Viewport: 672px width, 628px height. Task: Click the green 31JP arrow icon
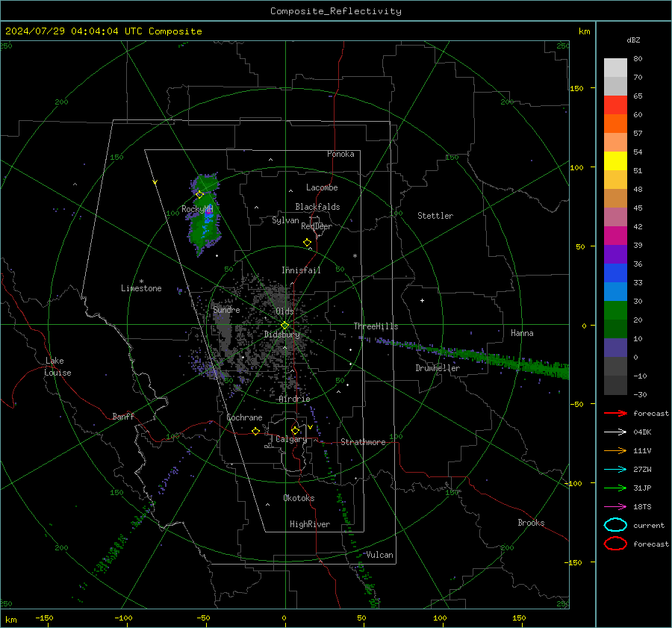(x=615, y=488)
